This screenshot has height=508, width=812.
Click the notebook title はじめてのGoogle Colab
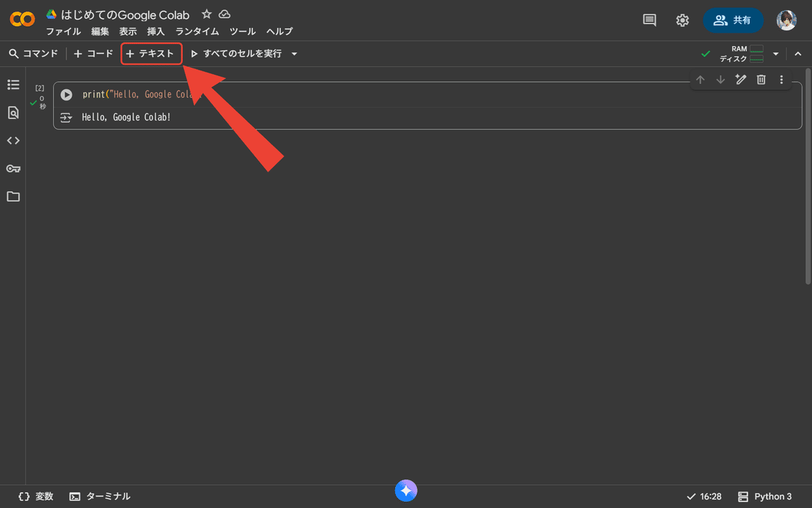(x=125, y=14)
